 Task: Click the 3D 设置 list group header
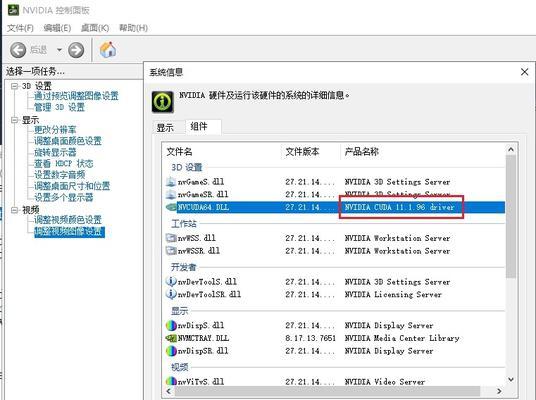[187, 167]
